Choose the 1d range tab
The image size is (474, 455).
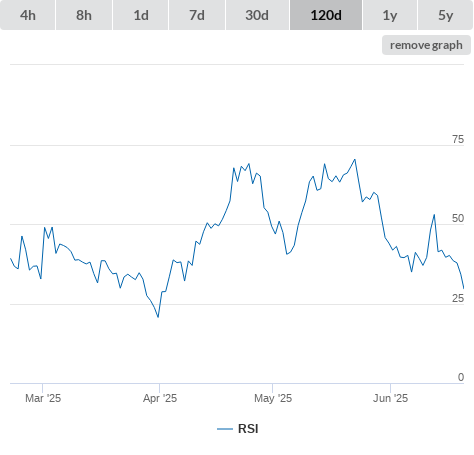pyautogui.click(x=141, y=15)
